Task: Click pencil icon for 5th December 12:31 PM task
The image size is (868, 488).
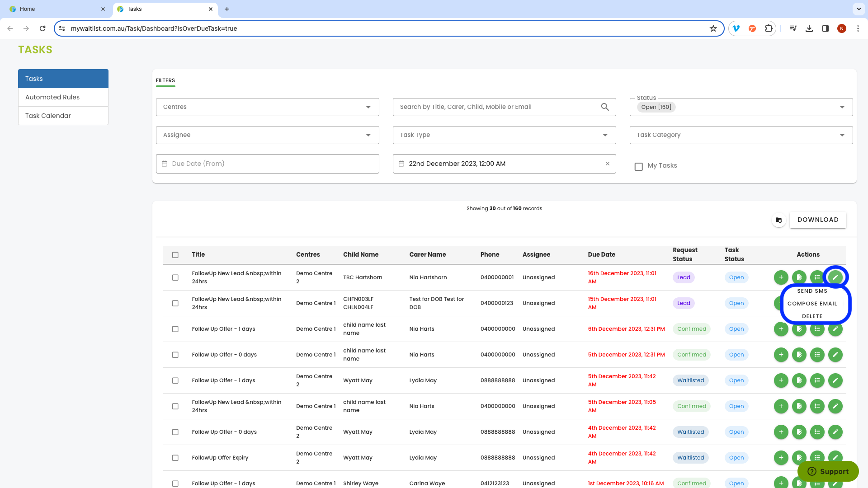Action: click(x=835, y=355)
